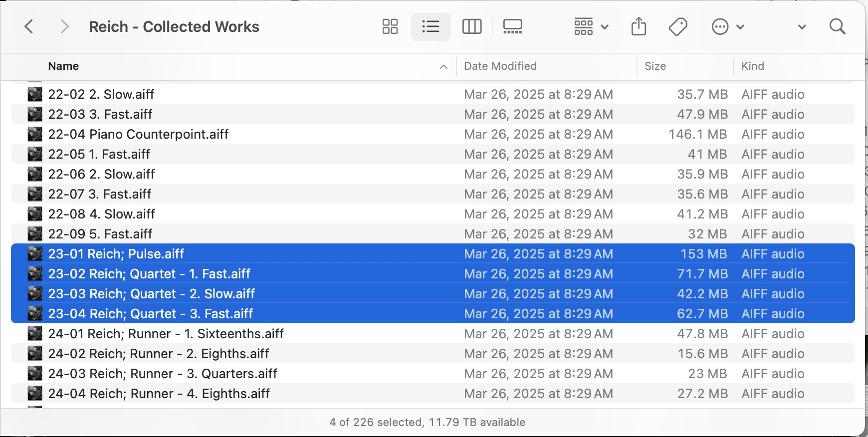
Task: Click the 27.2 MB size value
Action: coord(702,394)
